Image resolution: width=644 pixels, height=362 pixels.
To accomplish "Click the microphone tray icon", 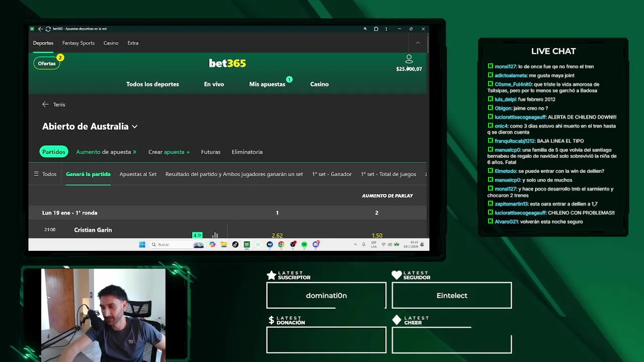I will click(x=364, y=244).
